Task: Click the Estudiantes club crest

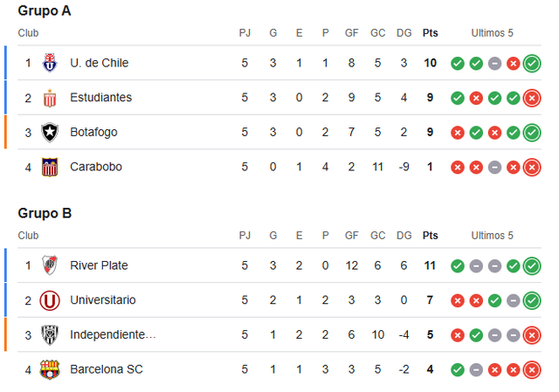Action: [50, 98]
